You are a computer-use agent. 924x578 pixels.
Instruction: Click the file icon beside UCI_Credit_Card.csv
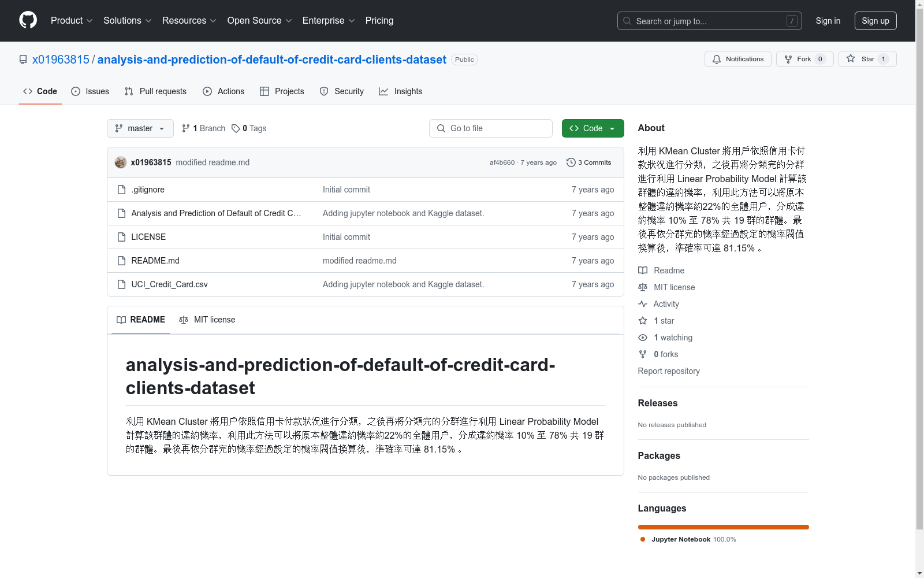point(121,284)
